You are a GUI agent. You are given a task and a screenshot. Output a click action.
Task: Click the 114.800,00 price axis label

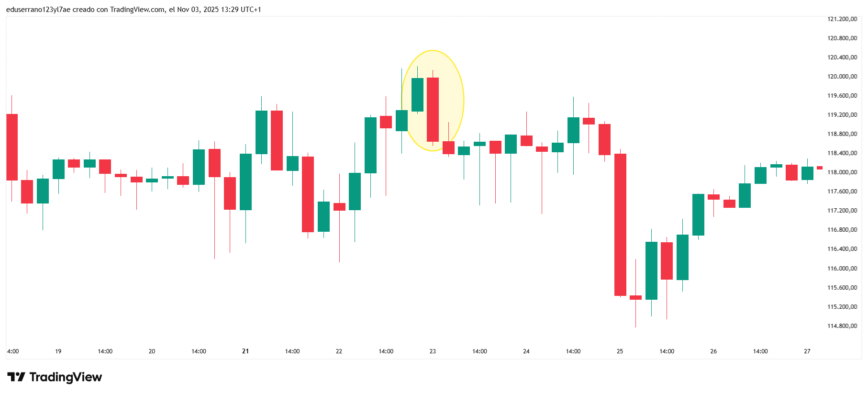(842, 326)
